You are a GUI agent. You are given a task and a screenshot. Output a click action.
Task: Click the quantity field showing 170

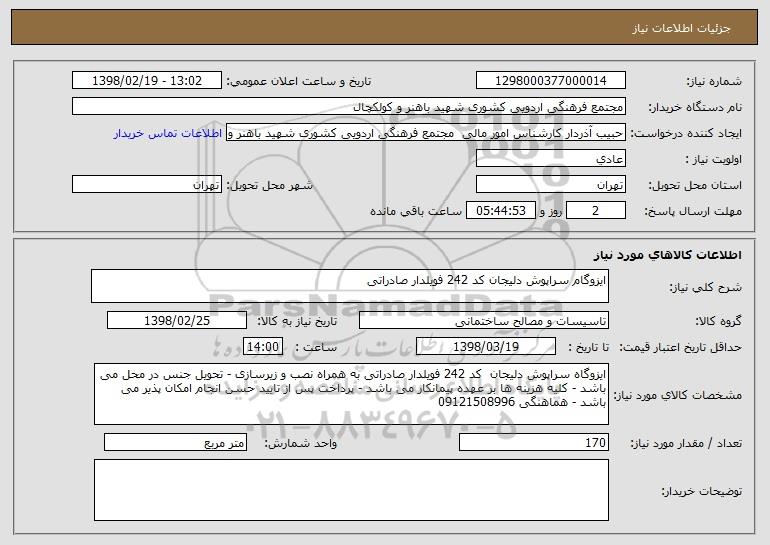coord(534,442)
